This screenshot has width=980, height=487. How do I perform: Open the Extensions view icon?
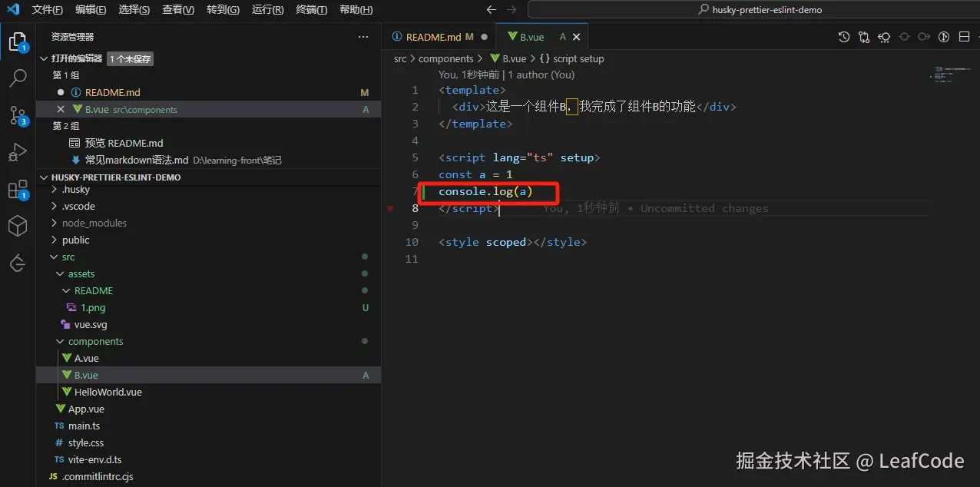click(18, 190)
